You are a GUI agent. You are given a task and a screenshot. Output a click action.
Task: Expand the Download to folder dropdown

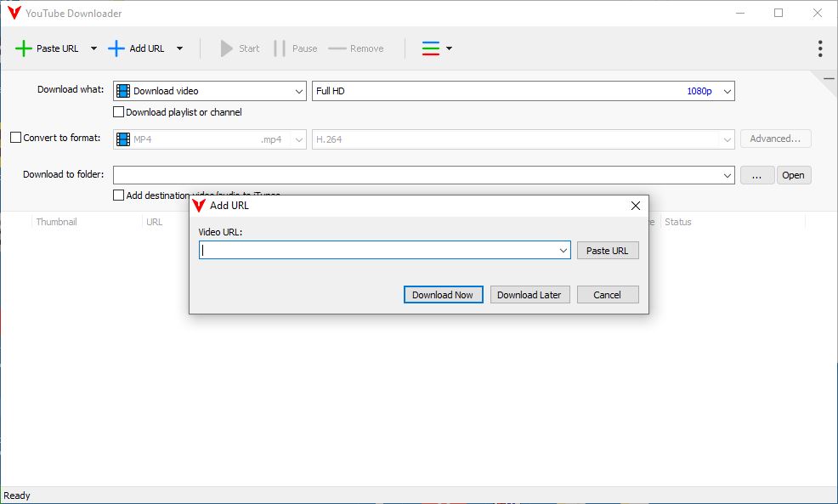coord(727,175)
